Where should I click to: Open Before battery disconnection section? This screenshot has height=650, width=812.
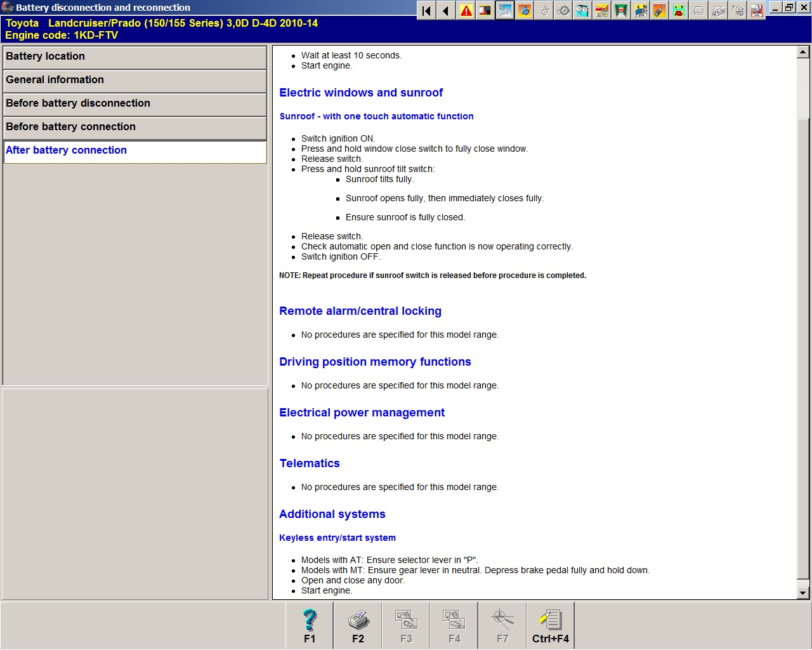coord(134,104)
